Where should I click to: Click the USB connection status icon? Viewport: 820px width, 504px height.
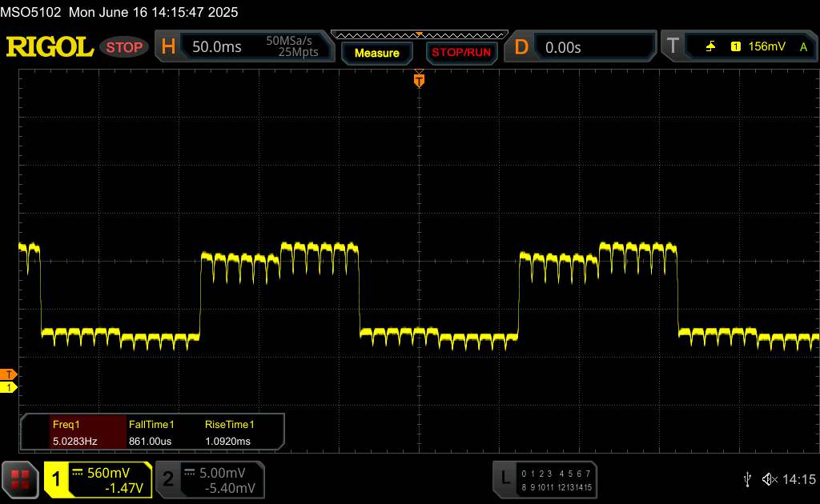tap(747, 478)
